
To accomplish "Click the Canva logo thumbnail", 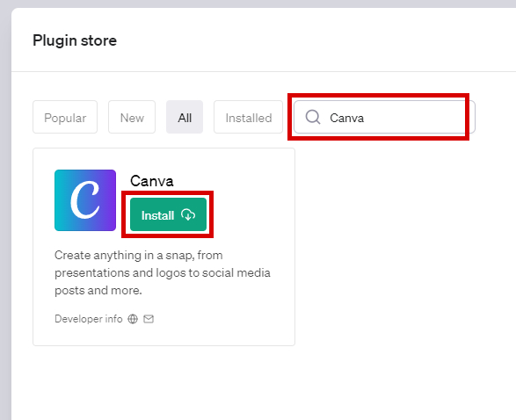I will coord(85,200).
